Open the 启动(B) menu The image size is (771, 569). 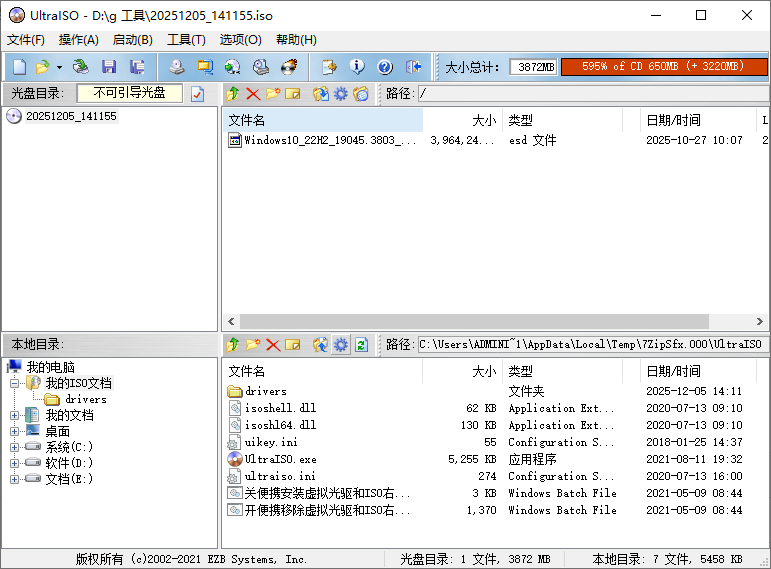point(132,40)
